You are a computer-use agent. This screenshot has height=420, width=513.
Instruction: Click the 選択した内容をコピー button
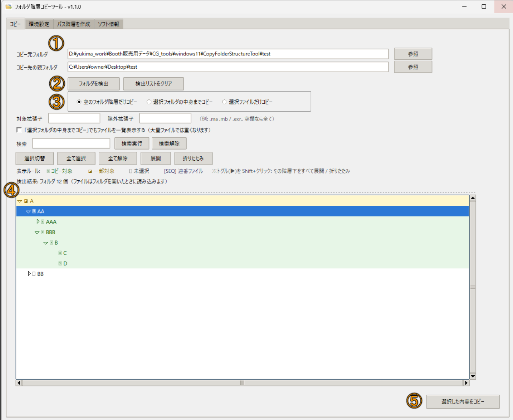click(x=463, y=402)
